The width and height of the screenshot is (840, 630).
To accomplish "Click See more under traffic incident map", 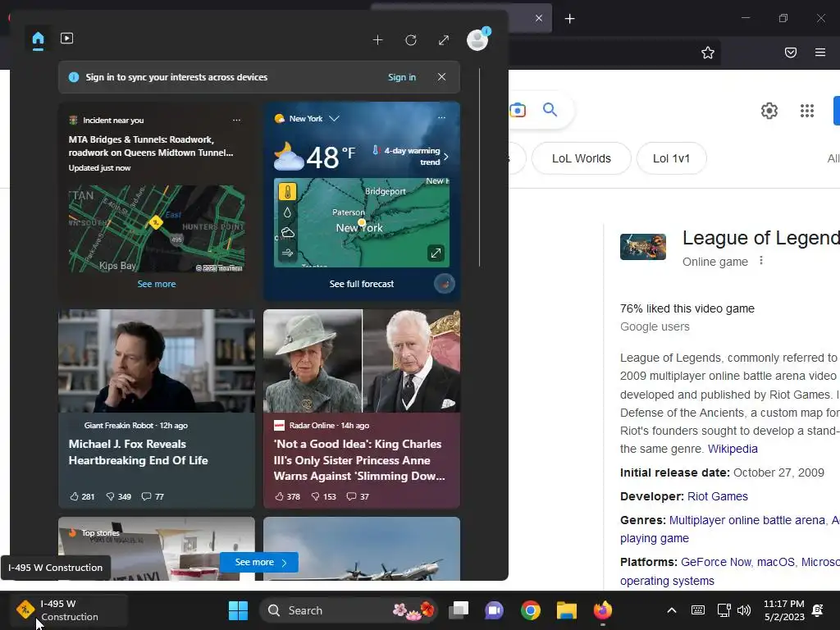I will pos(157,284).
